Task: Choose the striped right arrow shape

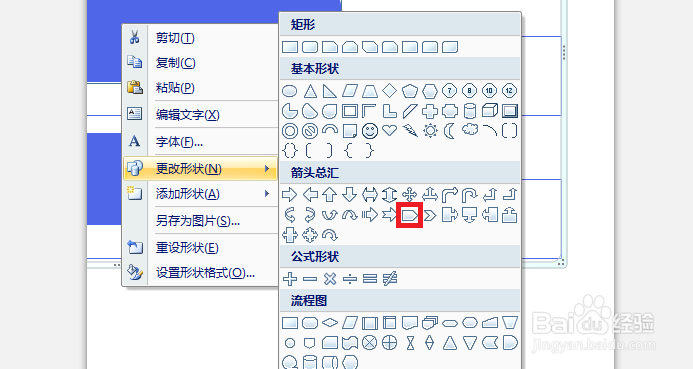Action: tap(369, 215)
